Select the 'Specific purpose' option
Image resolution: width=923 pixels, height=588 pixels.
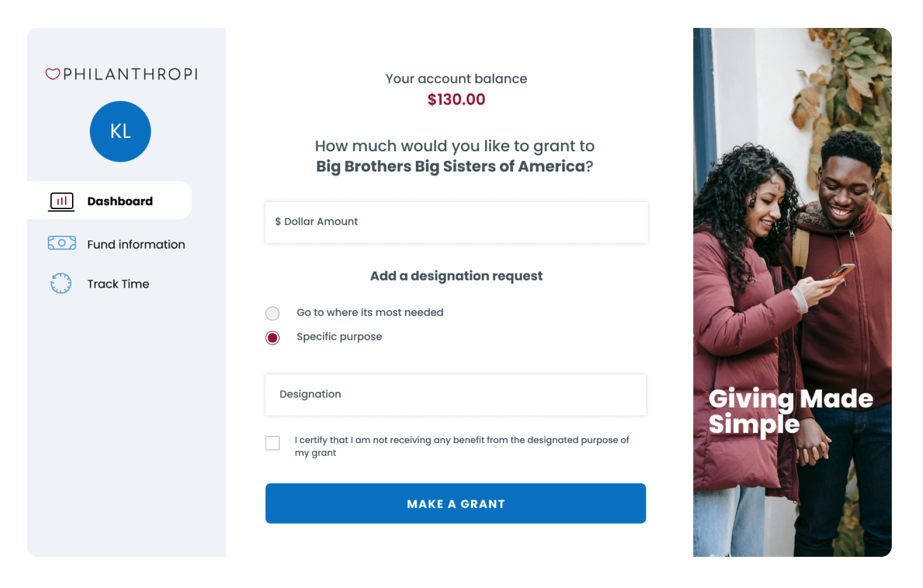pyautogui.click(x=272, y=338)
